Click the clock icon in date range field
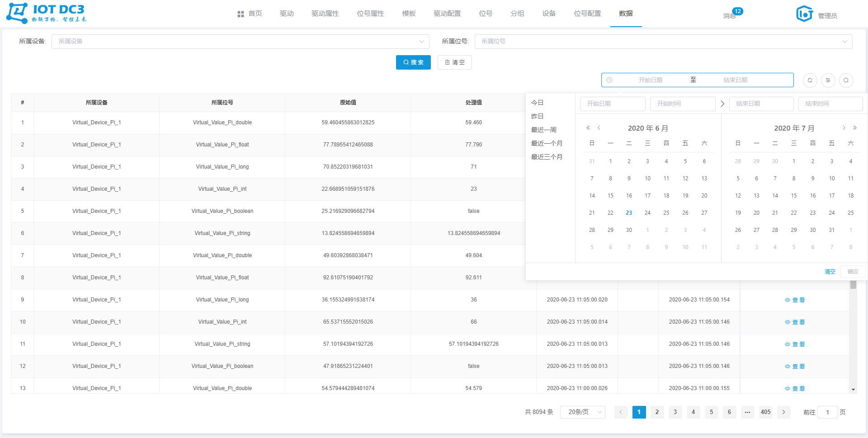The width and height of the screenshot is (868, 438). pos(609,80)
